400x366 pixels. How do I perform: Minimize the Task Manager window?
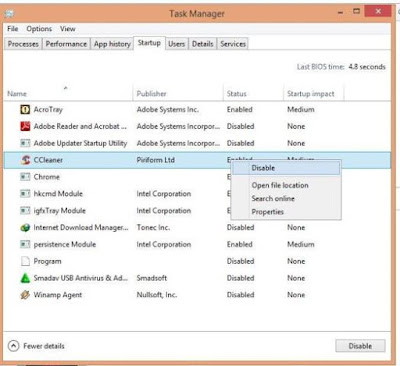(340, 12)
